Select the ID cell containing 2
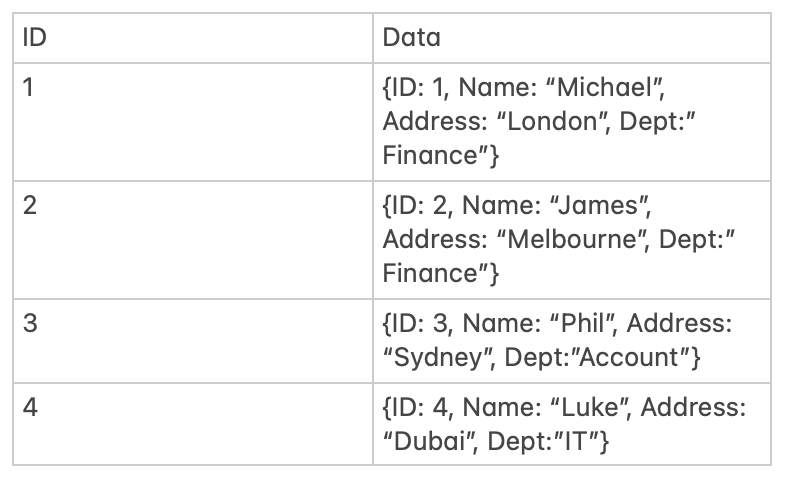This screenshot has width=798, height=480. click(x=192, y=240)
